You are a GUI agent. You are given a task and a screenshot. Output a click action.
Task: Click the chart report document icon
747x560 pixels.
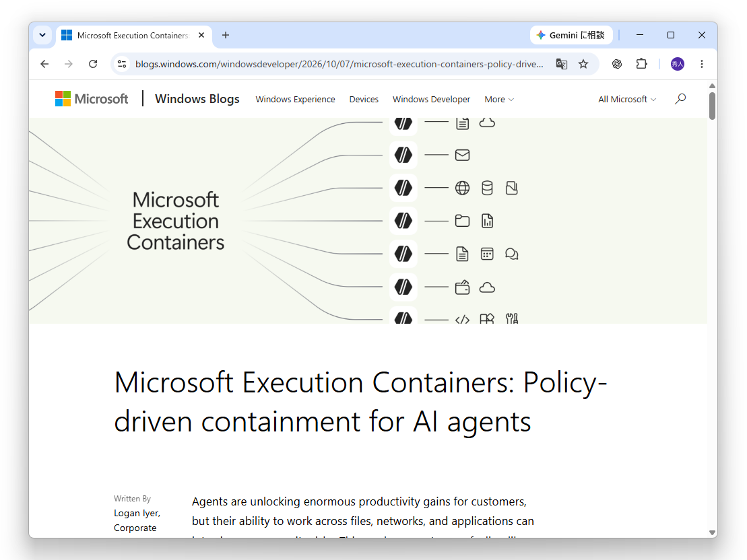pos(487,221)
